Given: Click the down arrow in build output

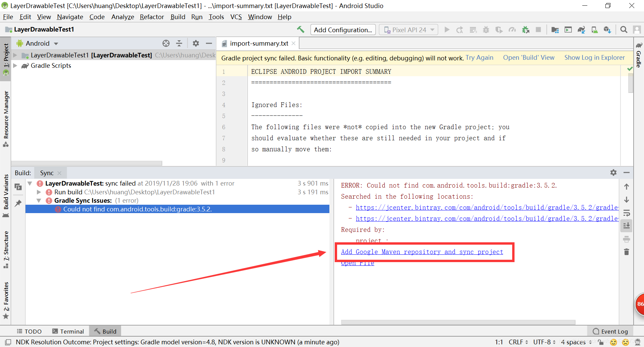Looking at the screenshot, I should click(x=627, y=200).
